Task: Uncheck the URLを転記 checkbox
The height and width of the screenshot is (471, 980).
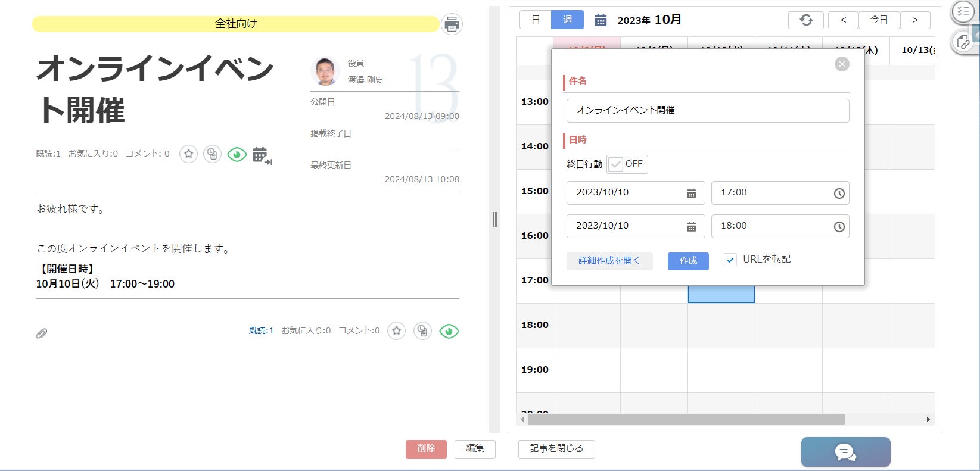Action: tap(730, 260)
